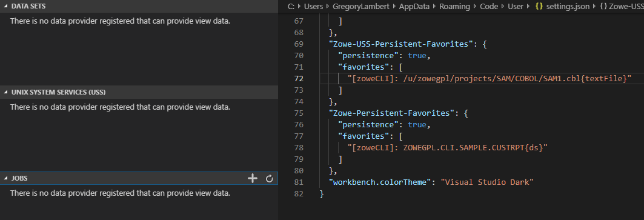Click the "persistence" key on line 76

tap(368, 125)
